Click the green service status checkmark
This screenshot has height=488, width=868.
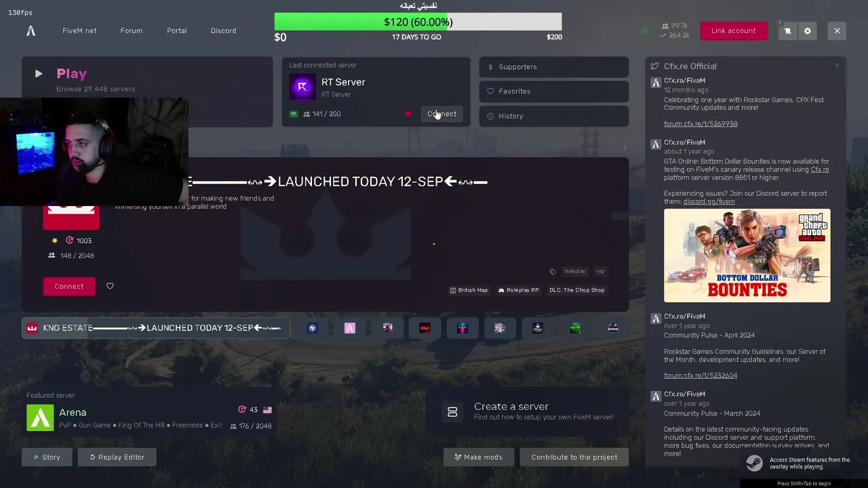[x=645, y=30]
